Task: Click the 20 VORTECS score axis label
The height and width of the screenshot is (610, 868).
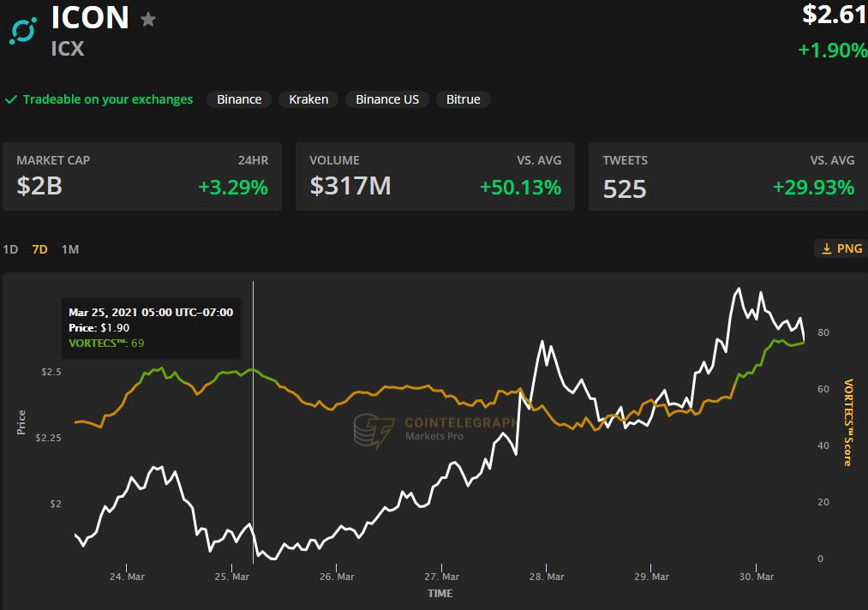Action: pos(823,502)
